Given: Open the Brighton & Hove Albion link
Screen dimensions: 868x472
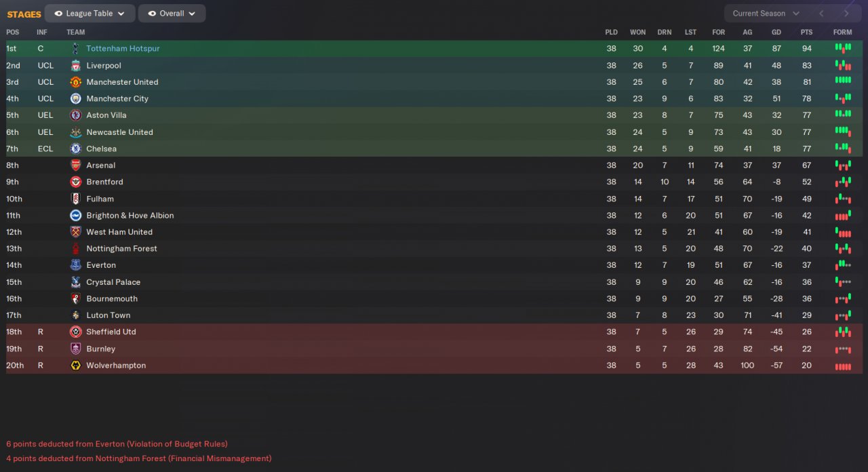Looking at the screenshot, I should tap(130, 216).
